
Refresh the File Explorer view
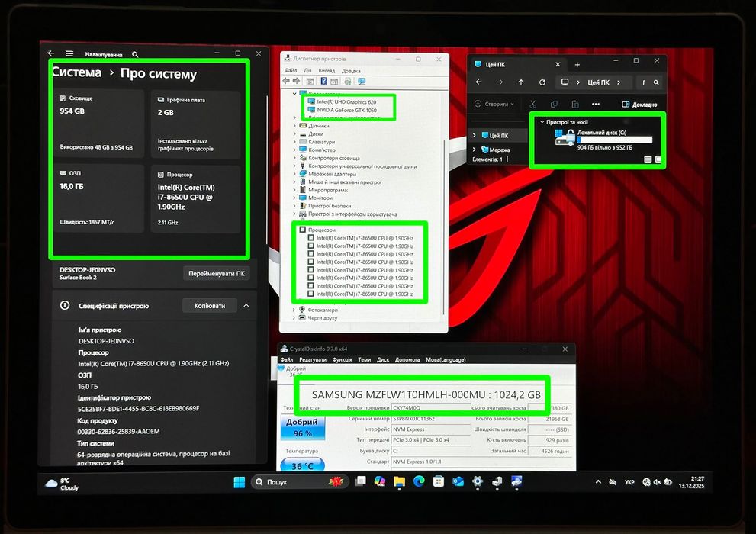click(542, 82)
